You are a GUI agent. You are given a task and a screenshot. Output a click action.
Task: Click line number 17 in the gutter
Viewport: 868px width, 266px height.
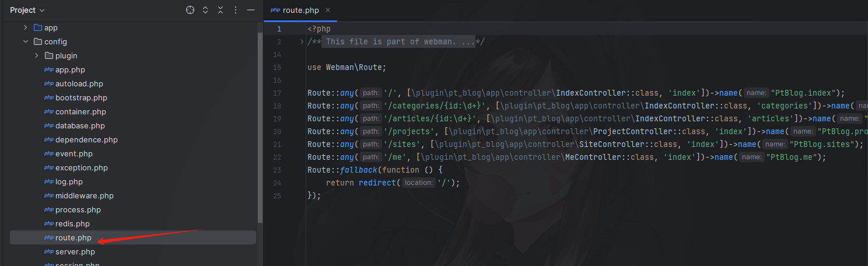(277, 93)
